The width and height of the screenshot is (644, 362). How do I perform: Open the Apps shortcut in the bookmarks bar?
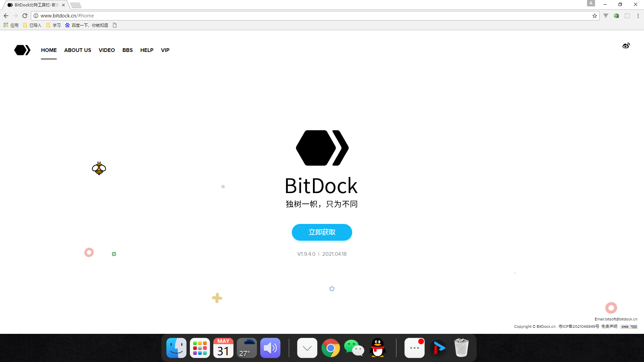(11, 25)
